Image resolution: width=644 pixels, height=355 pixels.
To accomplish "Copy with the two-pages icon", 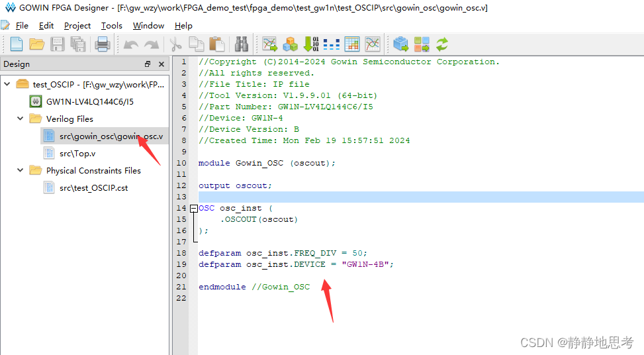I will (x=197, y=44).
